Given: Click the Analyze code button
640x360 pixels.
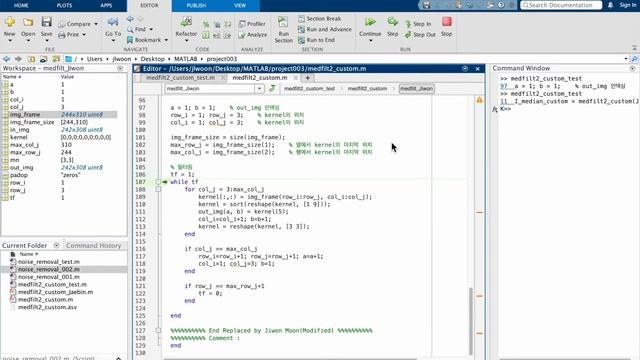Looking at the screenshot, I should pos(253,35).
